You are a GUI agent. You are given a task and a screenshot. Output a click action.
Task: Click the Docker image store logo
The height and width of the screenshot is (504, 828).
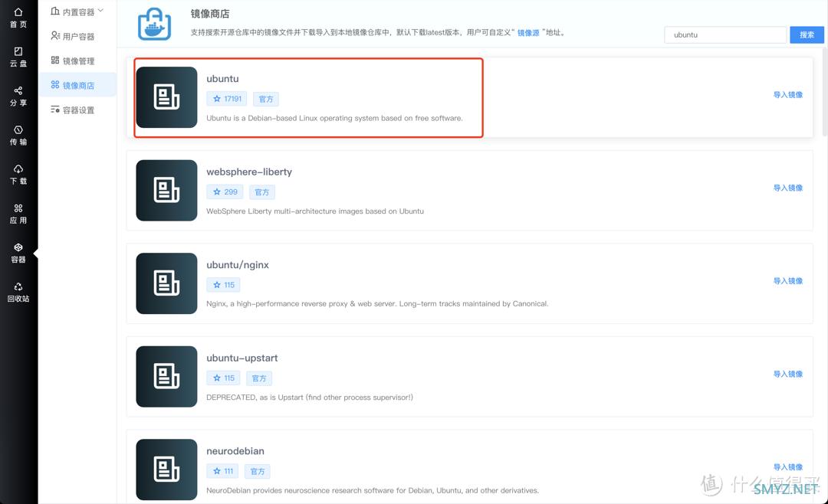tap(154, 25)
